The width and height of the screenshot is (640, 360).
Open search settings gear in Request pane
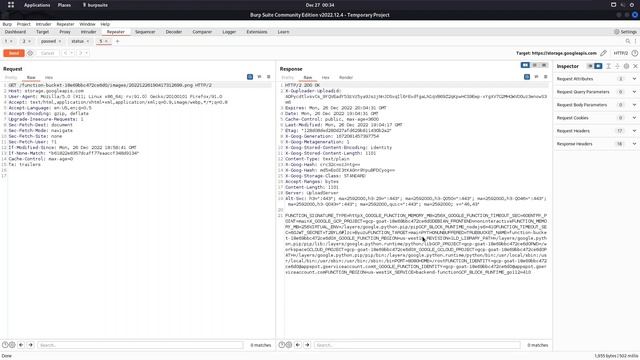pos(12,345)
